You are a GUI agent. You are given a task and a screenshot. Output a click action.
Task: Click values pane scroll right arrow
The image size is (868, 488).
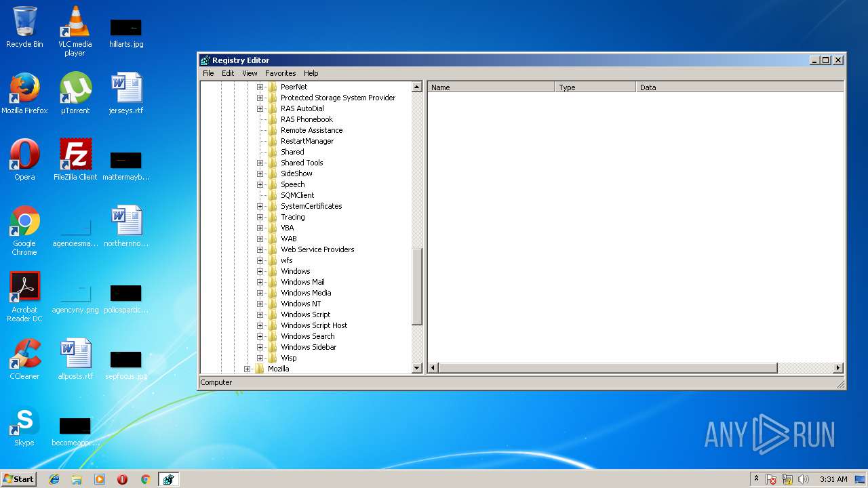point(838,368)
